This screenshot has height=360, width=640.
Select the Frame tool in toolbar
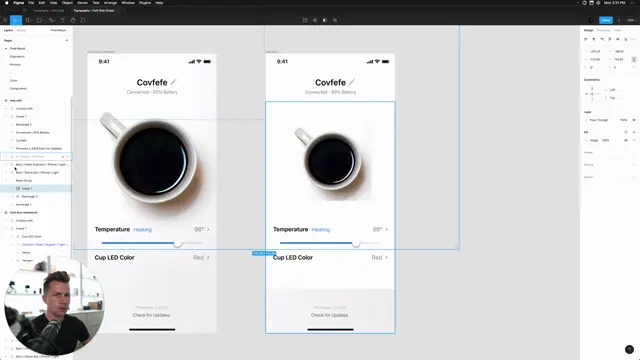[x=27, y=20]
